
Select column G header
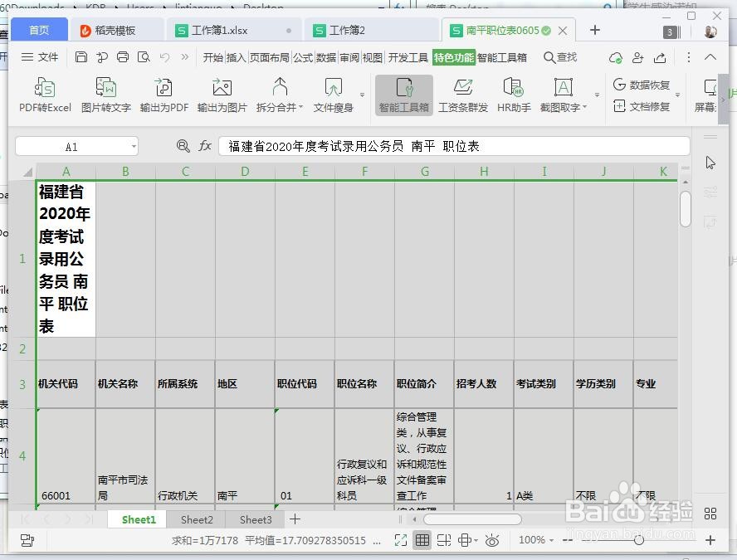(424, 172)
